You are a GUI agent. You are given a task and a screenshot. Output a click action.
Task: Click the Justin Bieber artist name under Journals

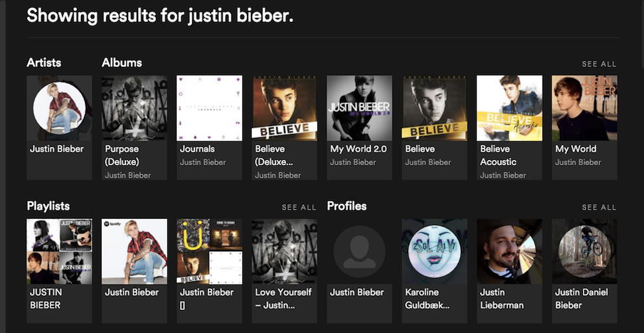(x=203, y=163)
